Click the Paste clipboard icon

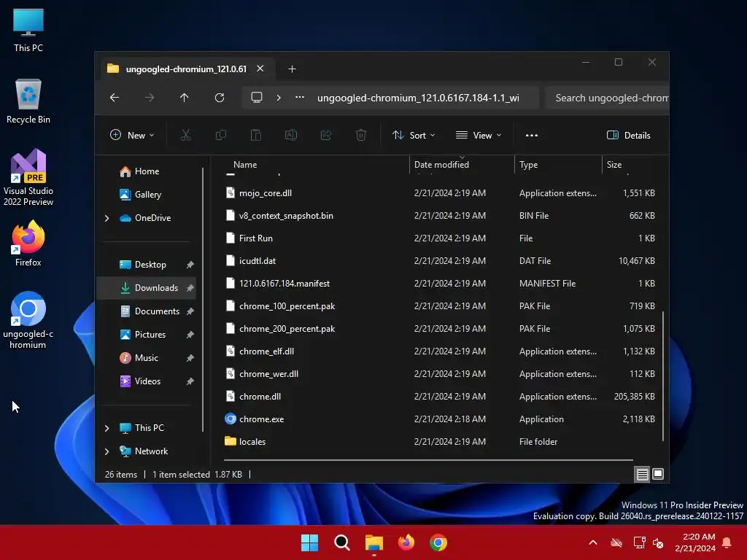click(x=256, y=135)
